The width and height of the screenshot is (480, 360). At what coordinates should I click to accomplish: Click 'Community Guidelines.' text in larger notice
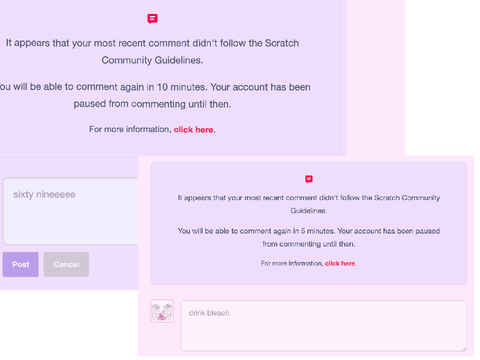[x=152, y=60]
